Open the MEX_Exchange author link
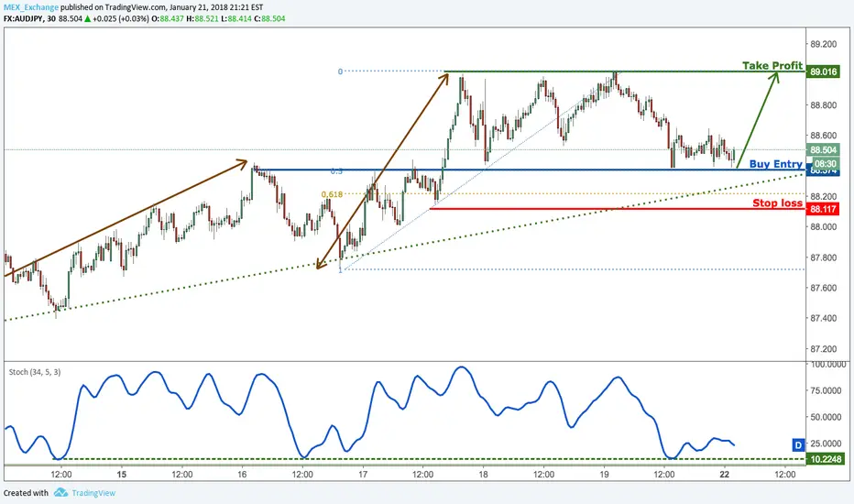This screenshot has height=504, width=854. [x=31, y=7]
